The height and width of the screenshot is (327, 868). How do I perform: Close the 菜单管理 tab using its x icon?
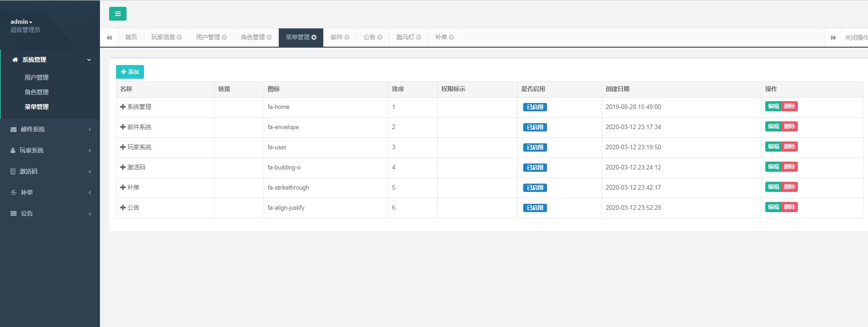(314, 38)
